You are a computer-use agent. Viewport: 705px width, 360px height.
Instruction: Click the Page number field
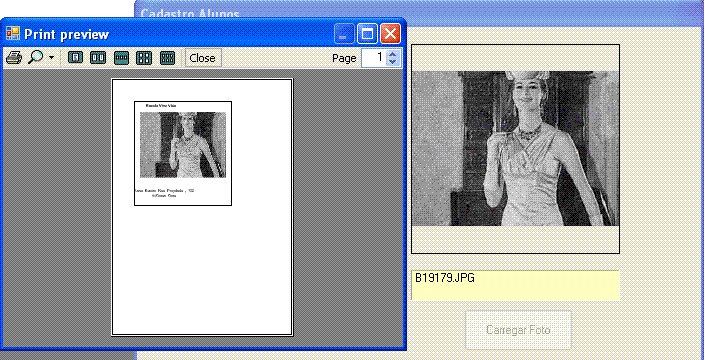pyautogui.click(x=374, y=58)
